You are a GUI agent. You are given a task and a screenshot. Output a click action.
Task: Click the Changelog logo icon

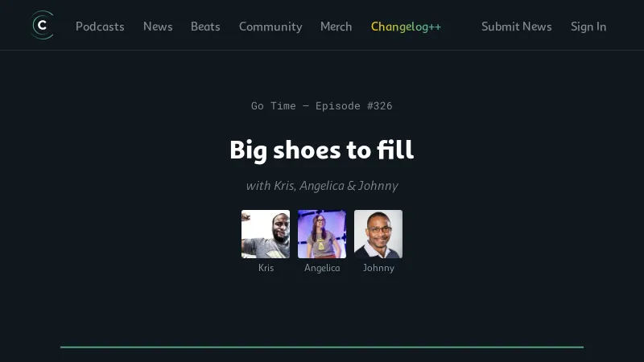42,26
